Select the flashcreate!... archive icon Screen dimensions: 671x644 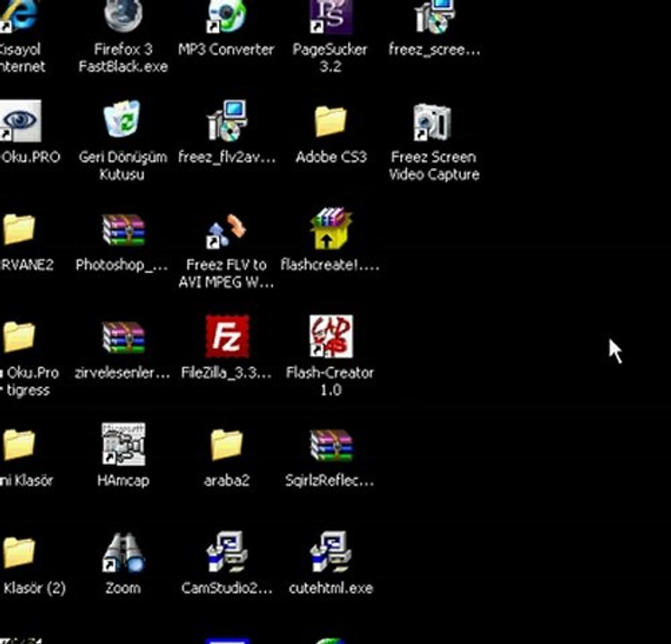(x=331, y=228)
